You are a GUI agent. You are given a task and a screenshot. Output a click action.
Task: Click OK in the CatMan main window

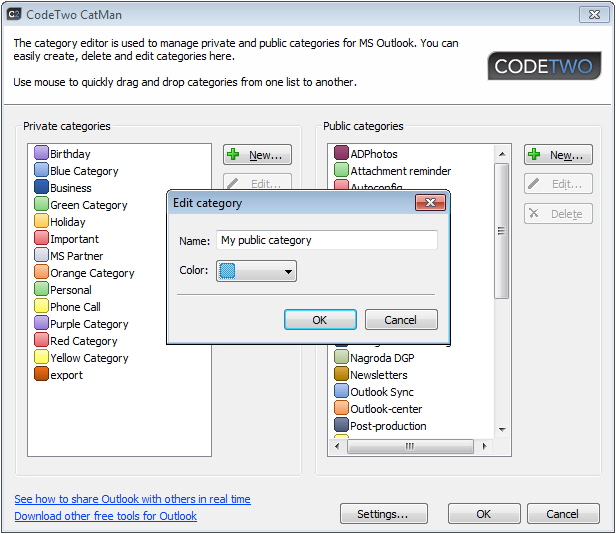point(484,514)
